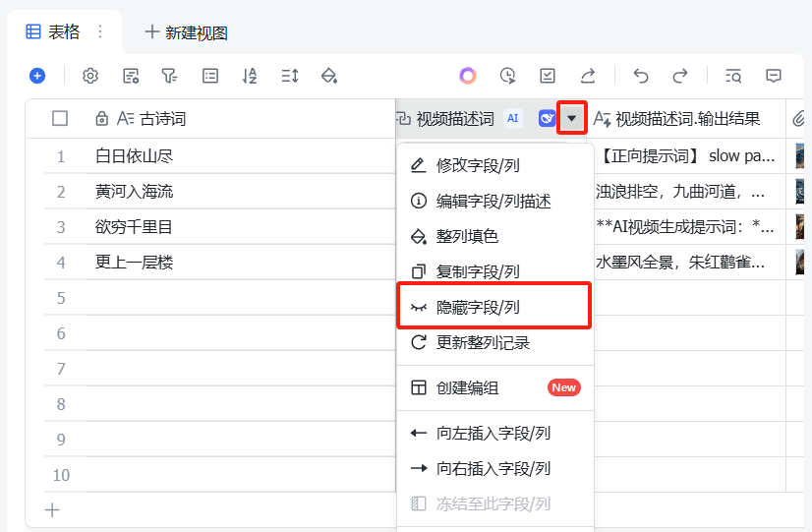The image size is (812, 532).
Task: Open the search records icon
Action: (732, 76)
